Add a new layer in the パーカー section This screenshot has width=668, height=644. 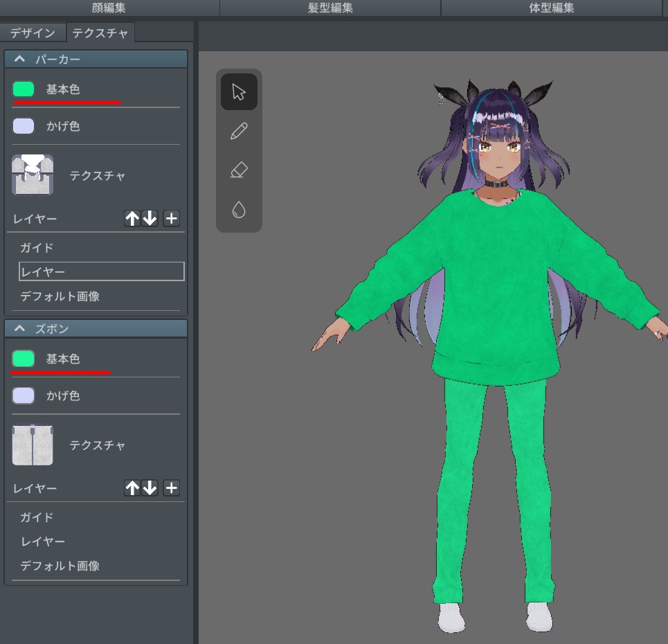point(170,218)
